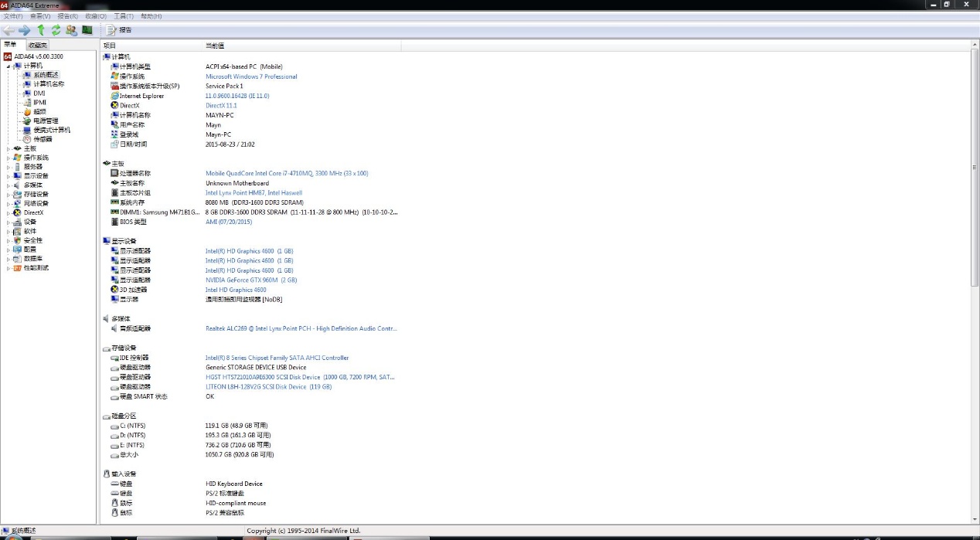
Task: Open the Intel 8 Series SATA AHCI Controller link
Action: click(277, 358)
